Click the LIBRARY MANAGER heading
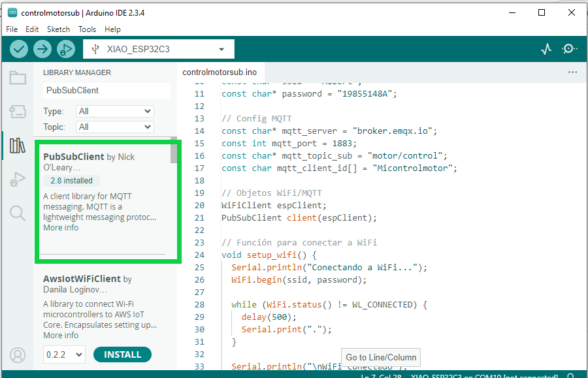This screenshot has height=378, width=588. pyautogui.click(x=77, y=72)
